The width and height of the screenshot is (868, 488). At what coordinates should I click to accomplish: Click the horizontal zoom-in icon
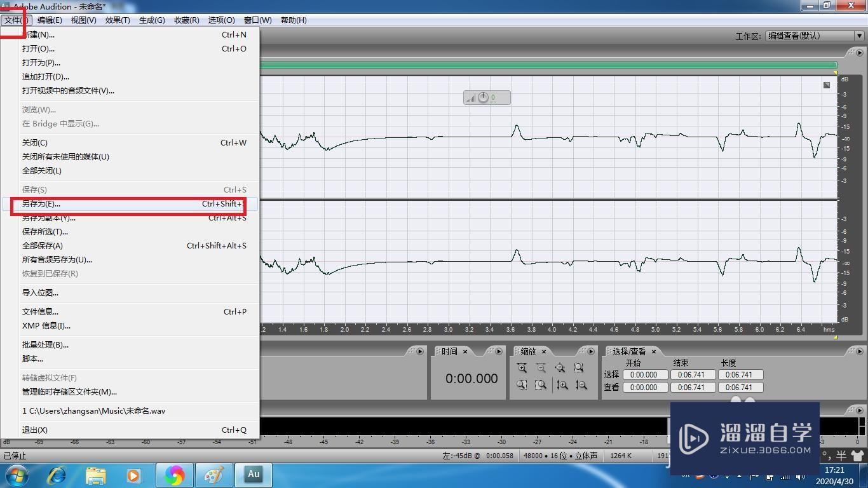[522, 368]
